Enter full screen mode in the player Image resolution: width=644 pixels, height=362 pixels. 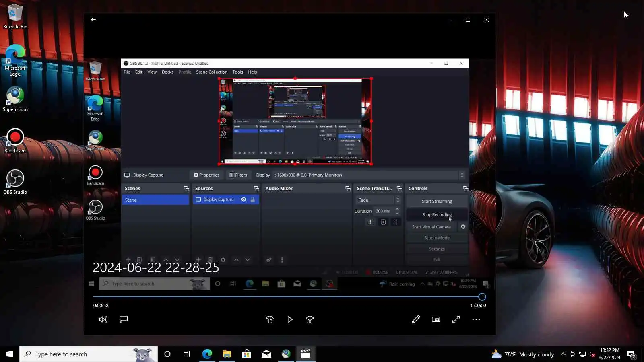tap(456, 319)
